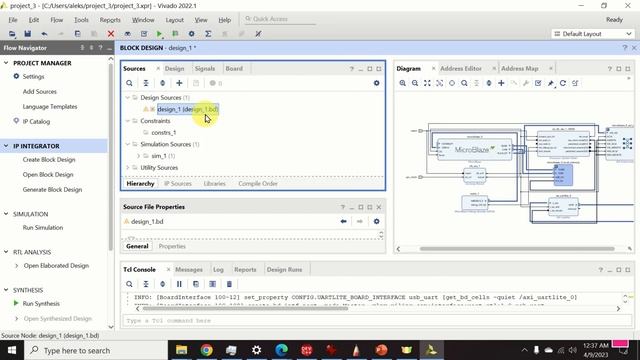Click the search icon in the diagram toolbar
The width and height of the screenshot is (640, 360).
(464, 83)
